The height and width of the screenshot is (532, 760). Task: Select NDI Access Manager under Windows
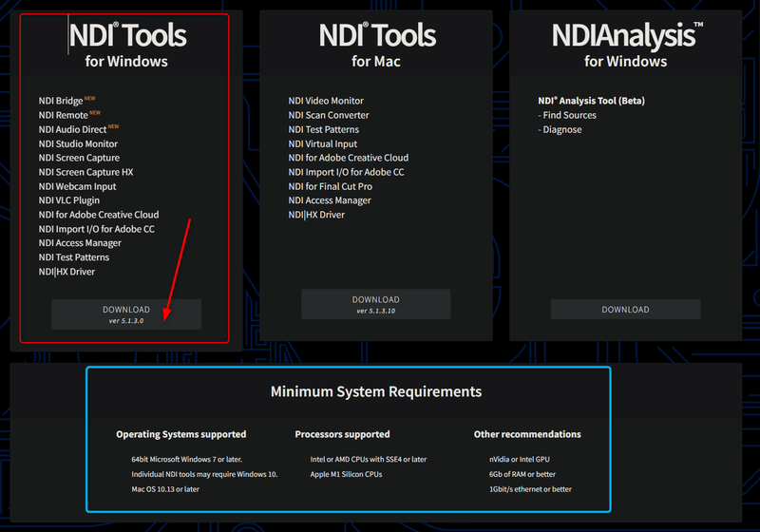[80, 243]
